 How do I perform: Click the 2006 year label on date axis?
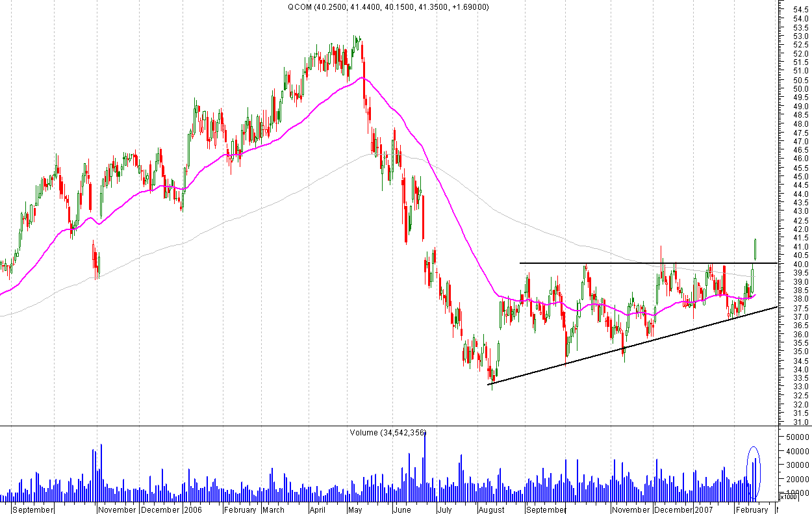click(x=193, y=510)
